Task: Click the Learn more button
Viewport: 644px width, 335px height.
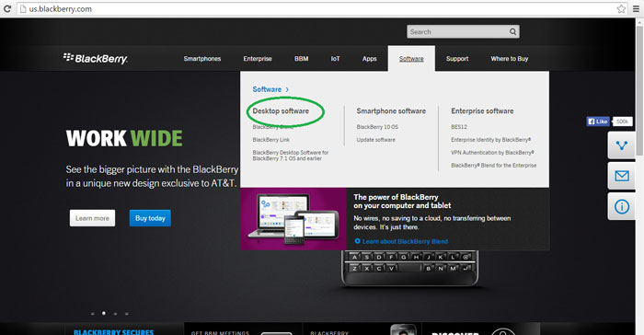Action: pyautogui.click(x=92, y=218)
